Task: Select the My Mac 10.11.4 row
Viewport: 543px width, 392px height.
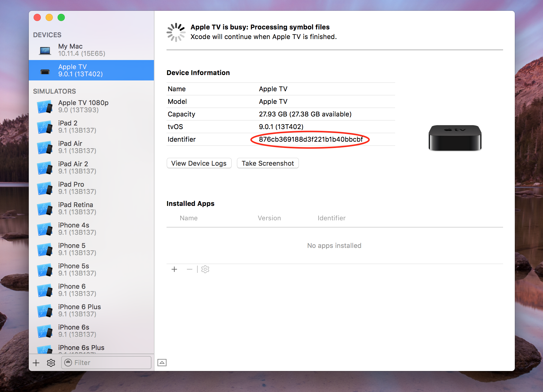Action: point(91,50)
